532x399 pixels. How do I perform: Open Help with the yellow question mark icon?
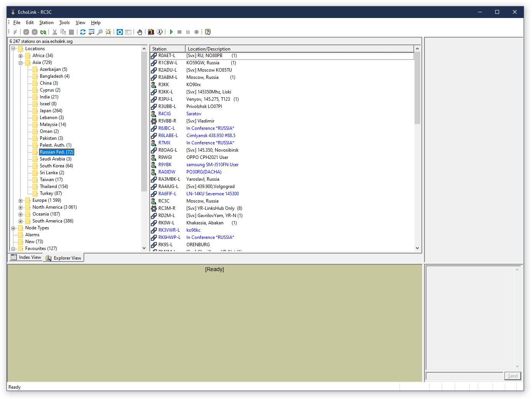point(208,32)
